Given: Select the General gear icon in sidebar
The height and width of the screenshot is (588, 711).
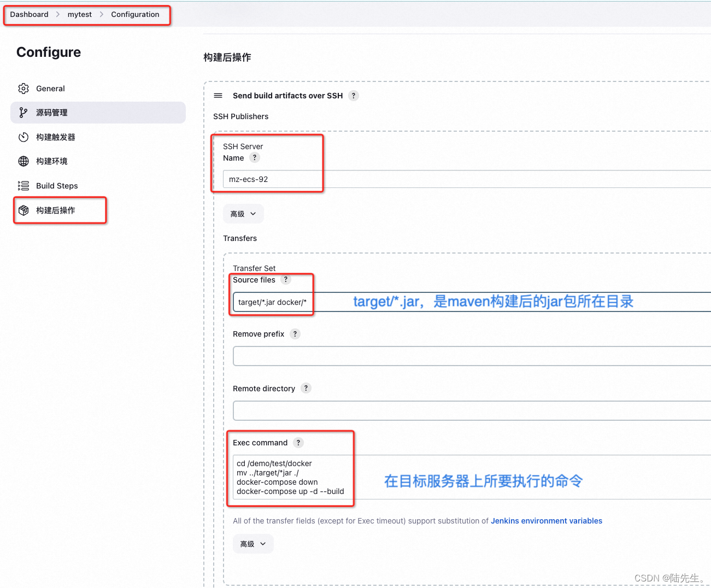Looking at the screenshot, I should tap(23, 88).
